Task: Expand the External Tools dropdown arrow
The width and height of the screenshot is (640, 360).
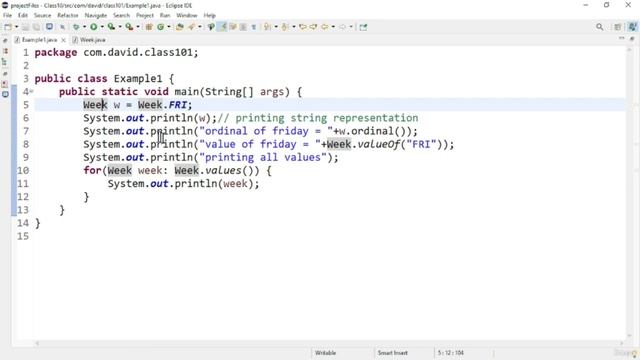Action: pyautogui.click(x=138, y=27)
